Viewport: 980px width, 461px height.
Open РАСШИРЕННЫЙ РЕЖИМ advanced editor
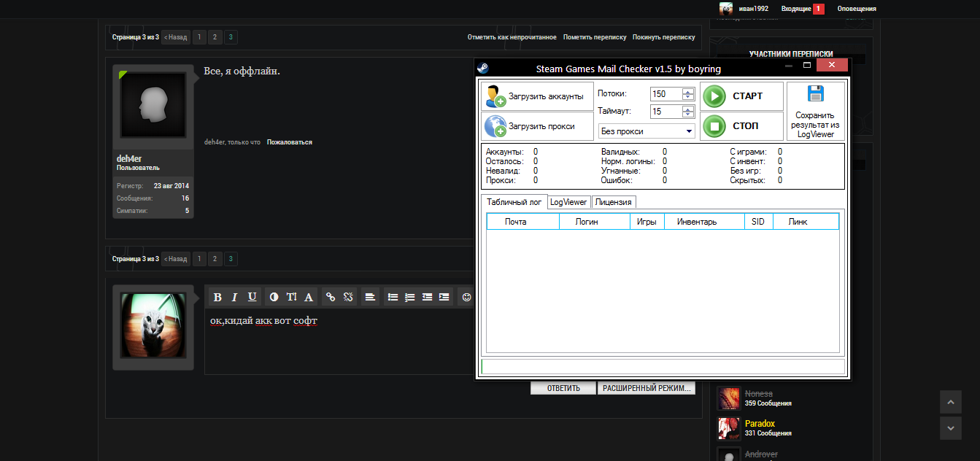[x=647, y=388]
